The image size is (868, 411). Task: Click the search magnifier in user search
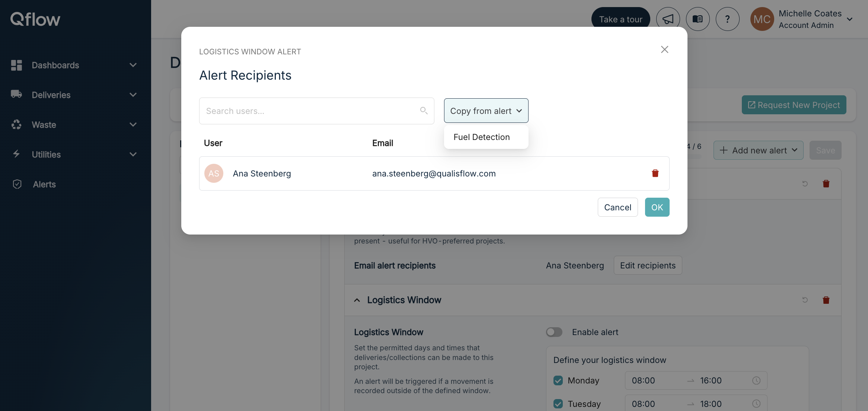[x=424, y=111]
